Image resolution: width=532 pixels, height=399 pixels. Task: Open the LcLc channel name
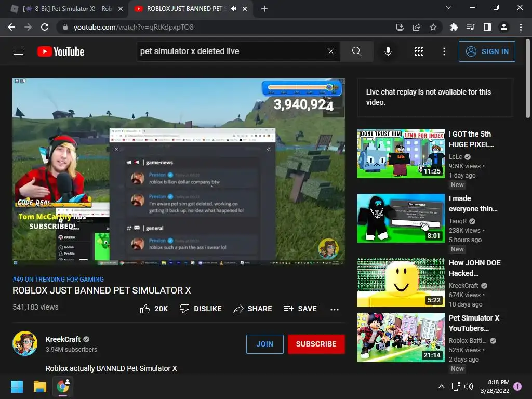(x=455, y=157)
